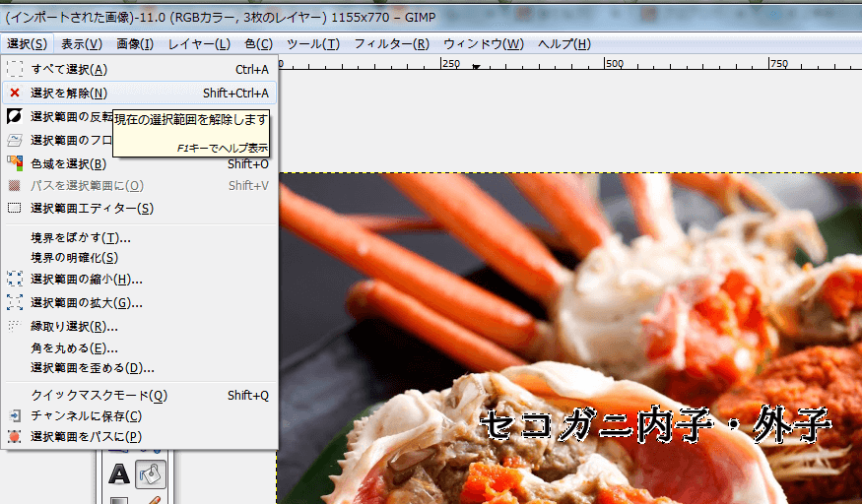Click the GIMP window title bar text
862x504 pixels.
tap(220, 17)
